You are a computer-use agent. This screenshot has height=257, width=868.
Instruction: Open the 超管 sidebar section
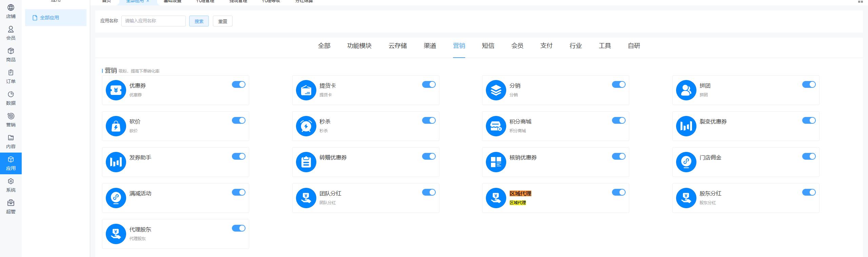coord(11,207)
